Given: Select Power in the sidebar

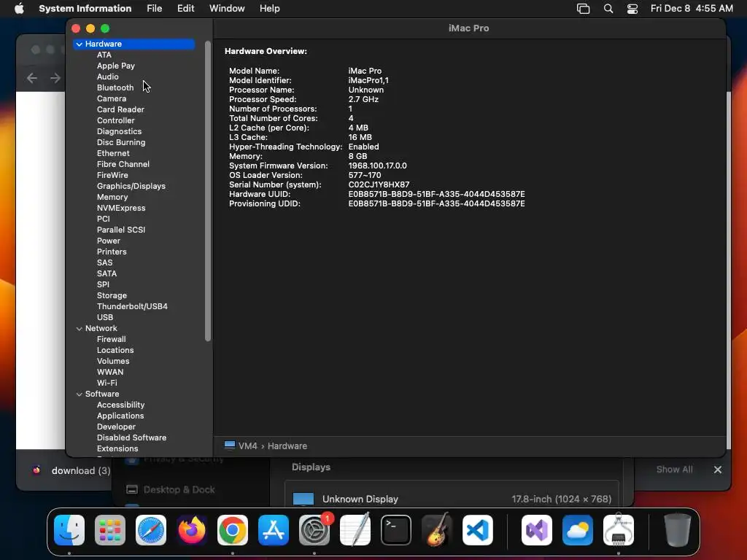Looking at the screenshot, I should tap(109, 241).
